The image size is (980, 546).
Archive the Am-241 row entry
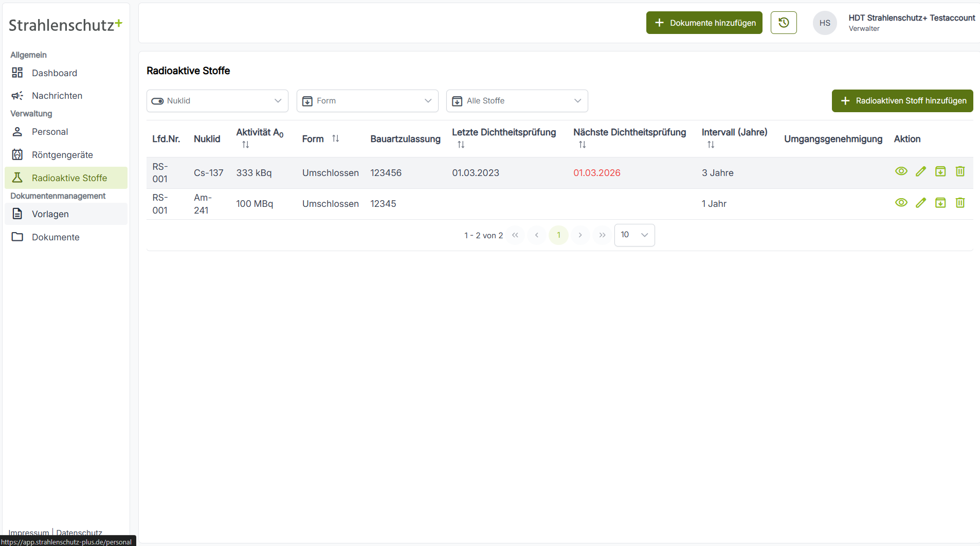tap(940, 203)
